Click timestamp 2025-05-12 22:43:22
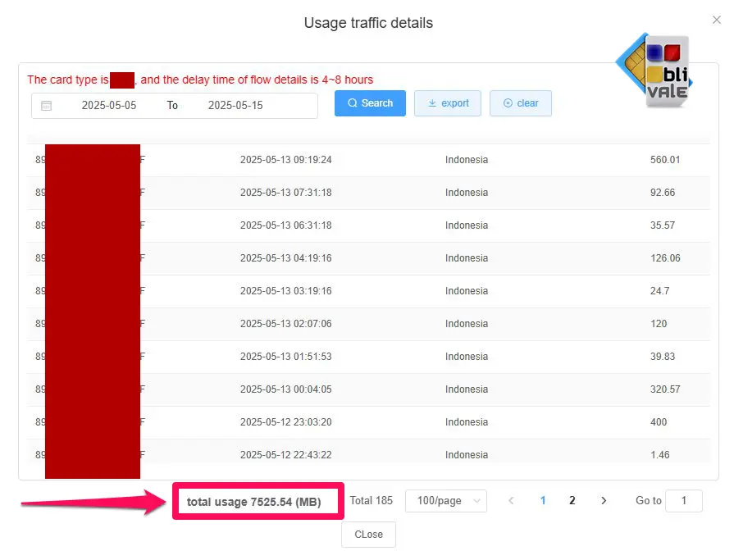734x560 pixels. coord(285,455)
